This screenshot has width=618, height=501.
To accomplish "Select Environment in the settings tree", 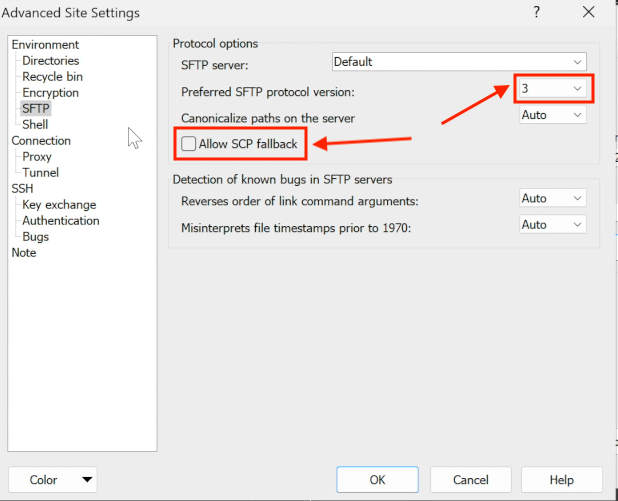I will pos(45,45).
